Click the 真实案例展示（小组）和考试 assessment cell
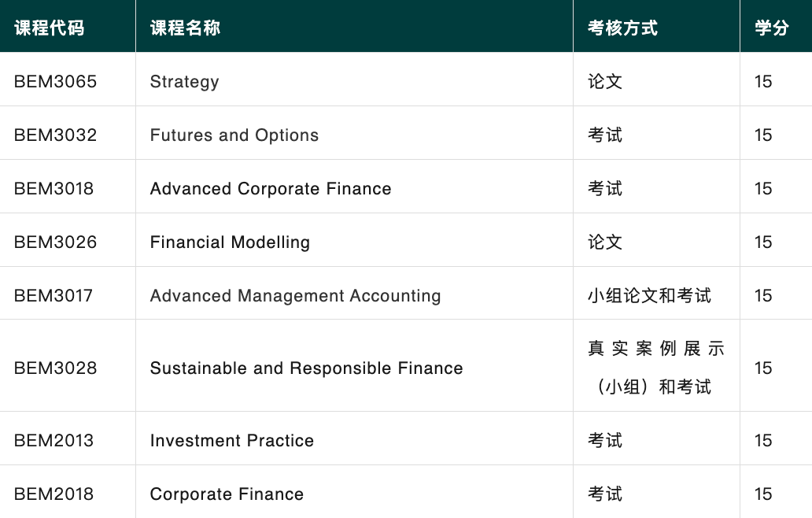 655,368
